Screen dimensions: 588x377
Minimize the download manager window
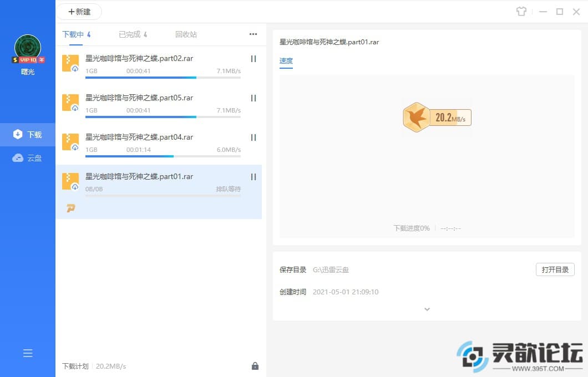pyautogui.click(x=543, y=12)
